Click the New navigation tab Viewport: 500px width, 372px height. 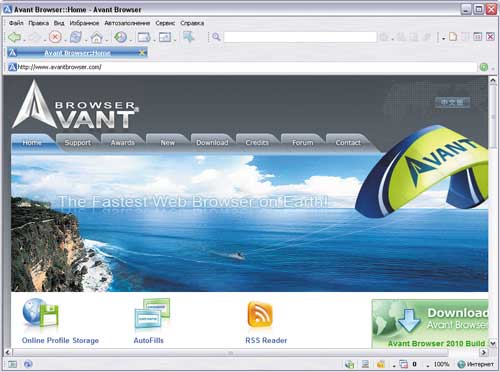(x=167, y=143)
